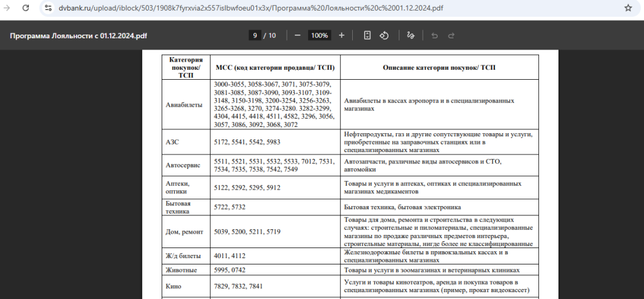The image size is (644, 299).
Task: Click the page number field showing 9
Action: pyautogui.click(x=255, y=35)
